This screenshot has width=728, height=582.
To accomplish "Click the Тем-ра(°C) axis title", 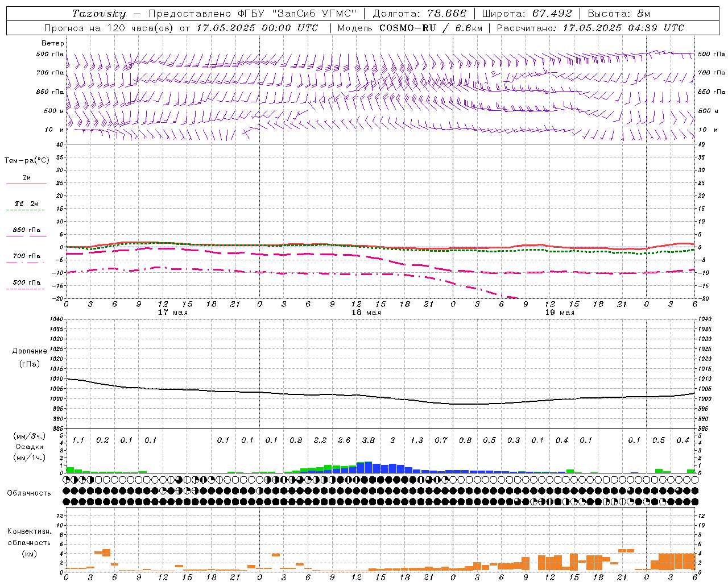I will point(27,161).
